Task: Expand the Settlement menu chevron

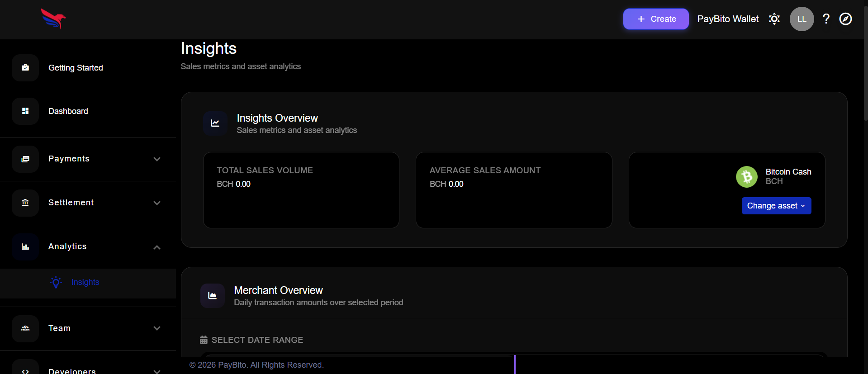Action: (157, 203)
